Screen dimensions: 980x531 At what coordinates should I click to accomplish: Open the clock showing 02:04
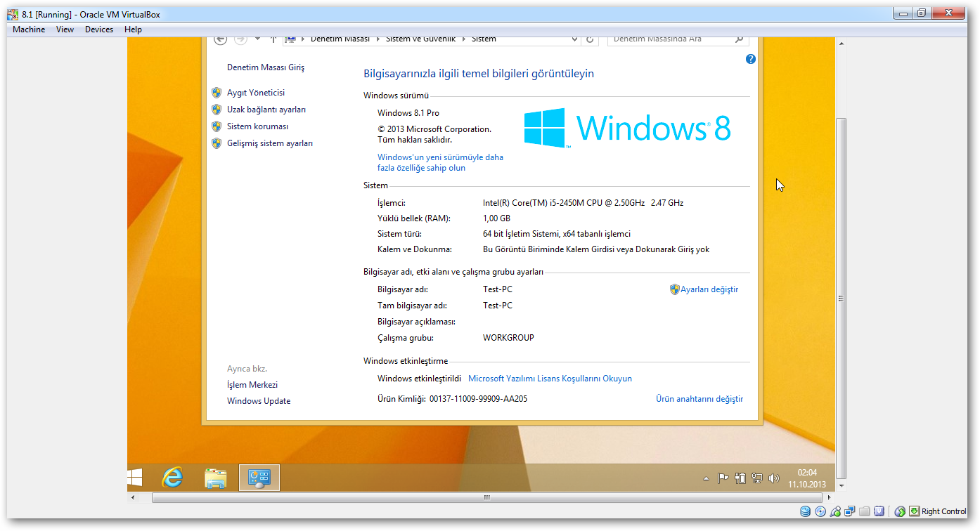click(807, 478)
